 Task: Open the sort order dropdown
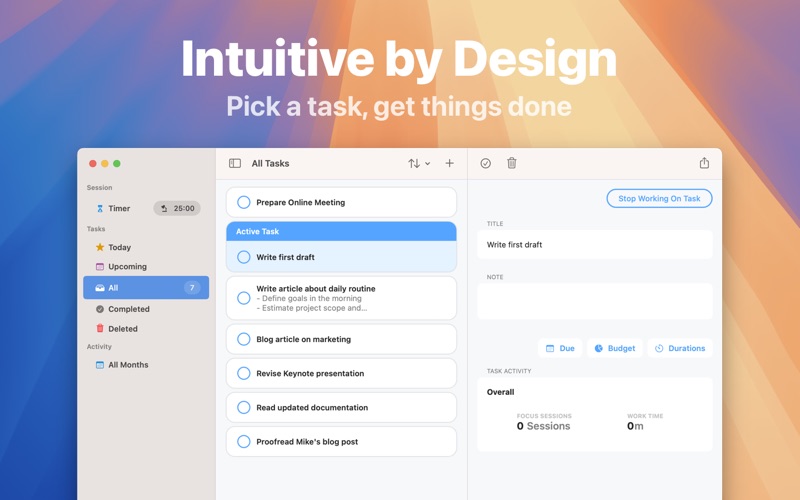pyautogui.click(x=419, y=163)
